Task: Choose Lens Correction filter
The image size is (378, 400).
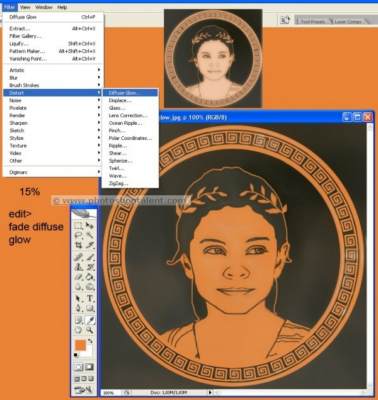Action: 130,115
